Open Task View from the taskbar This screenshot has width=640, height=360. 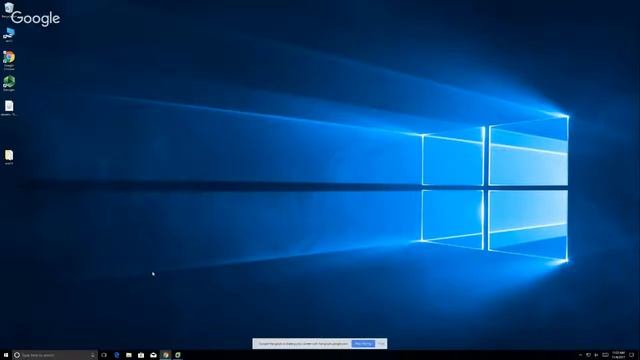point(104,355)
